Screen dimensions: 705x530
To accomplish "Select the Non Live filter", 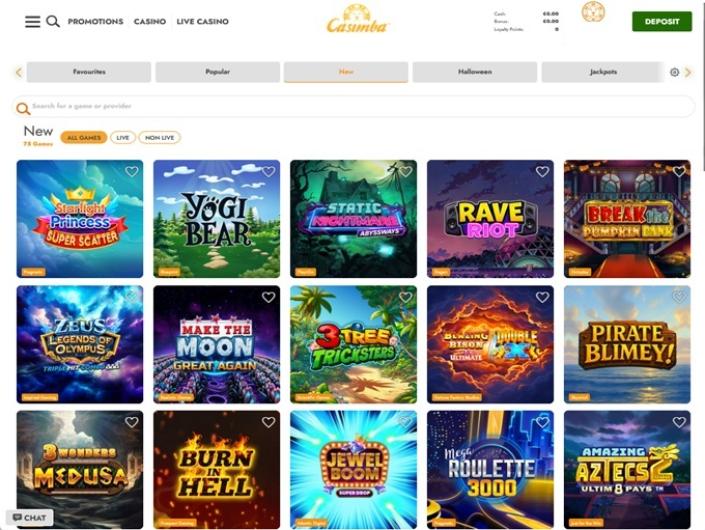I will click(x=160, y=138).
